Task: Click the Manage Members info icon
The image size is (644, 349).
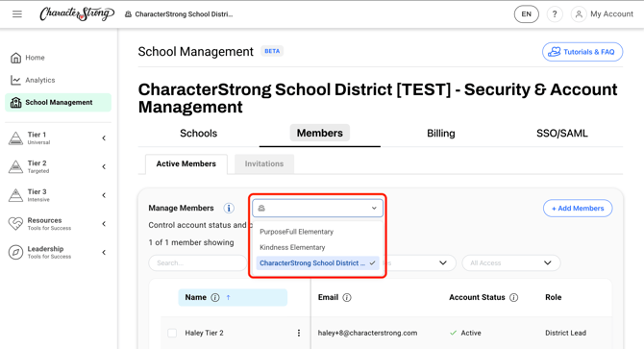Action: [x=229, y=209]
